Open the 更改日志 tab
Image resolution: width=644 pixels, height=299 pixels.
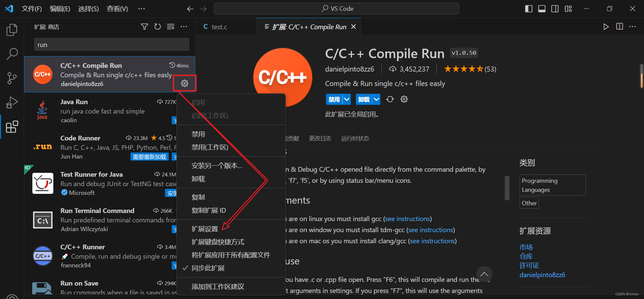[320, 138]
